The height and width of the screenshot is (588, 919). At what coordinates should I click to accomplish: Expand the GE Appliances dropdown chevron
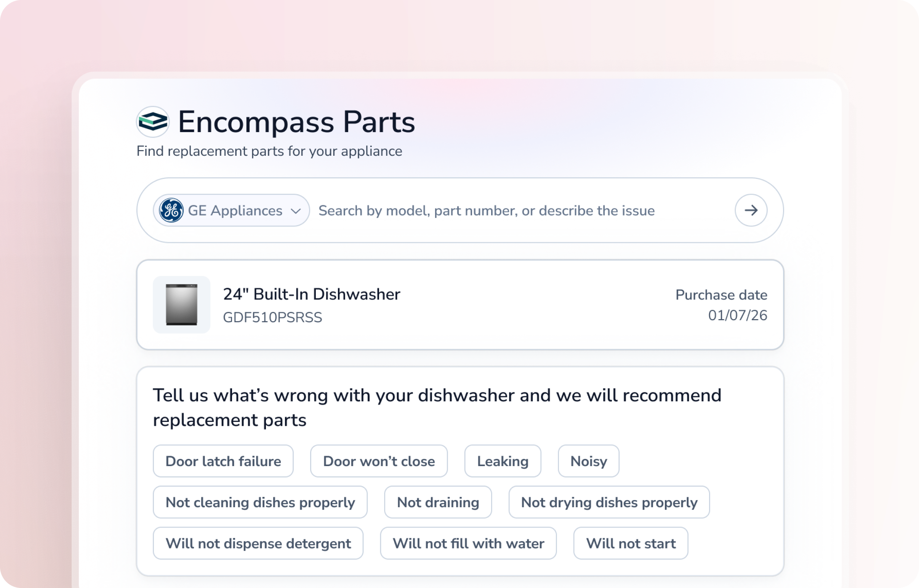[x=296, y=211]
